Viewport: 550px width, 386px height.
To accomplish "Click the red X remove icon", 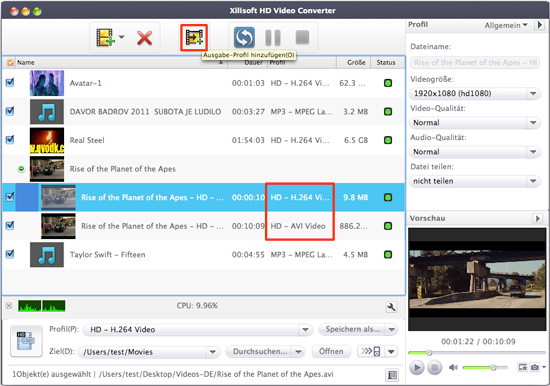I will 145,38.
